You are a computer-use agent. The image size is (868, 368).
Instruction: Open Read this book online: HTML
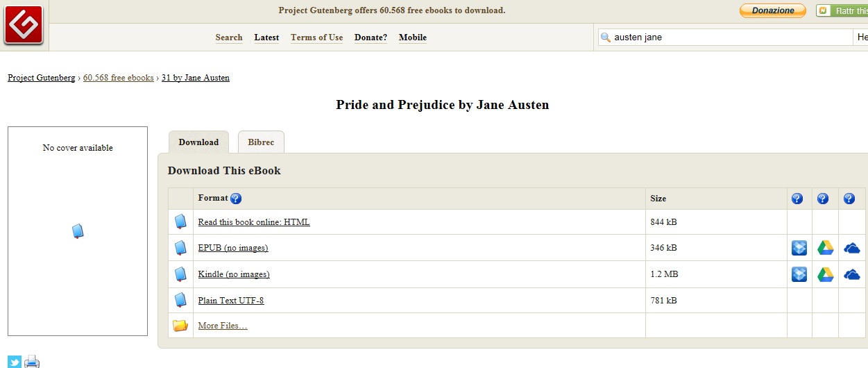coord(254,222)
